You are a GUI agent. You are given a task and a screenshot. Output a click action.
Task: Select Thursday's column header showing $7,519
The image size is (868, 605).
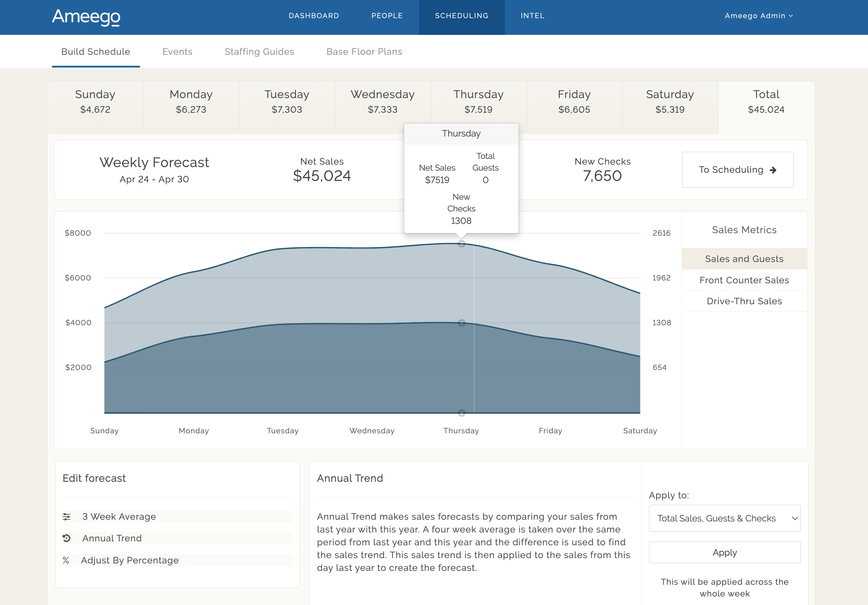click(478, 102)
